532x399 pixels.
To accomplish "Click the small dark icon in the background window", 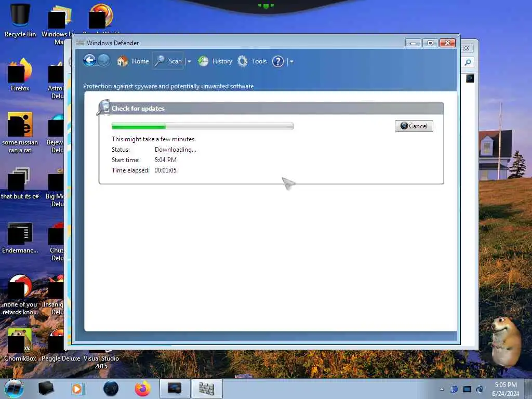I will point(470,78).
